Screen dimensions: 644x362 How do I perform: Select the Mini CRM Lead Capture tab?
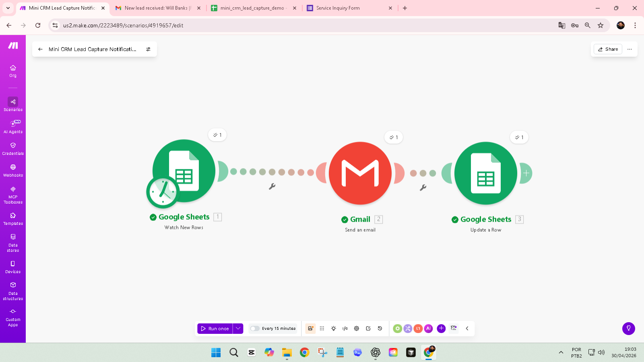(62, 8)
